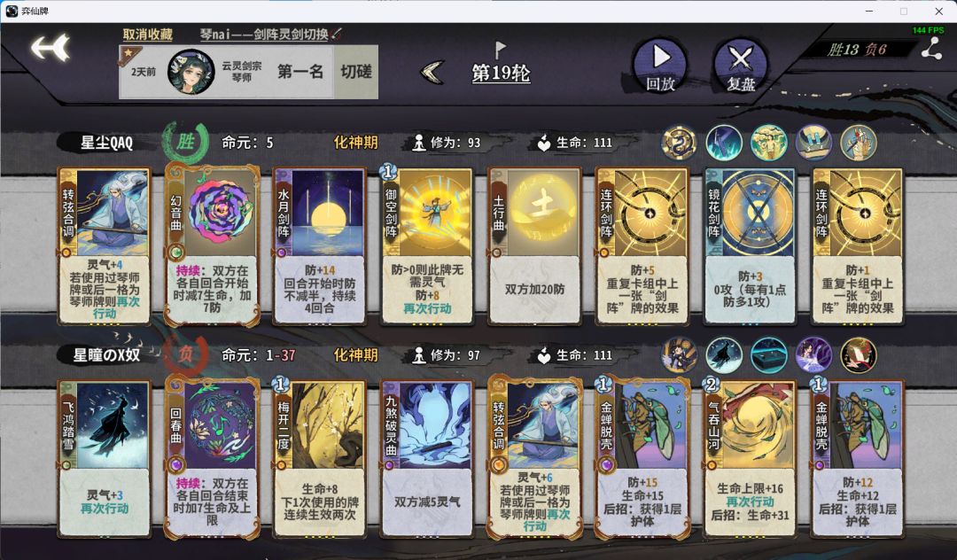Select last talent icon in top player row
This screenshot has width=957, height=560.
[859, 143]
